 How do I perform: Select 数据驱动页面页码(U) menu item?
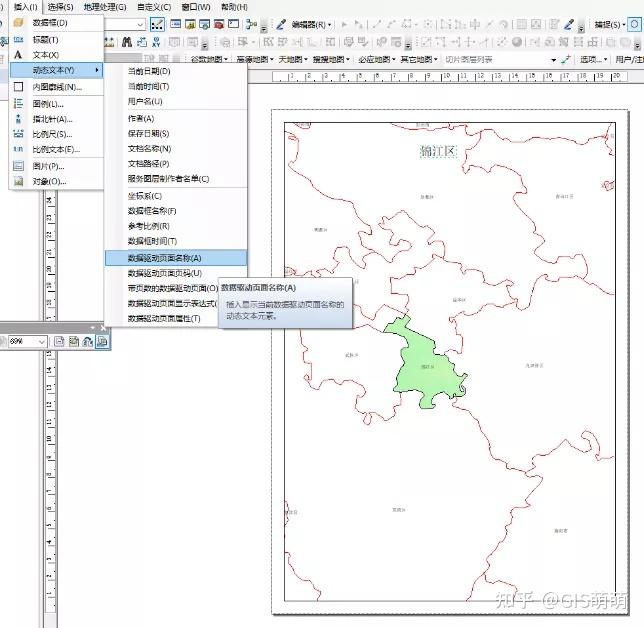coord(165,273)
